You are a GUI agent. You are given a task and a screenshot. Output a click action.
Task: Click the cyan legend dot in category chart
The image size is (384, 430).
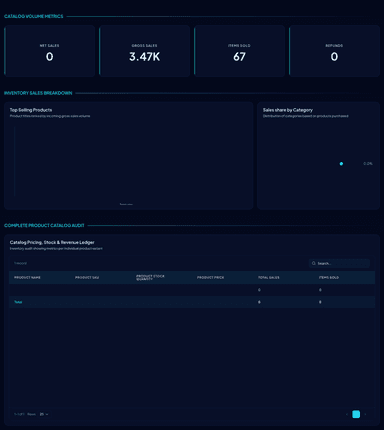(x=341, y=164)
